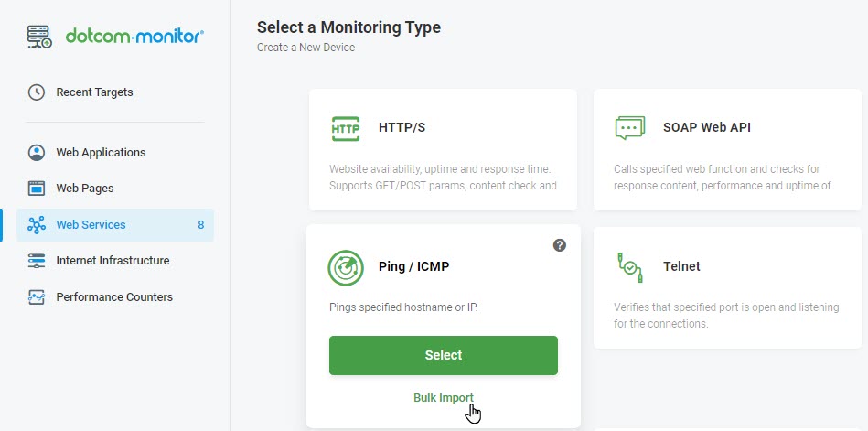Click the Ping / ICMP radar icon
The image size is (868, 431).
coord(346,267)
